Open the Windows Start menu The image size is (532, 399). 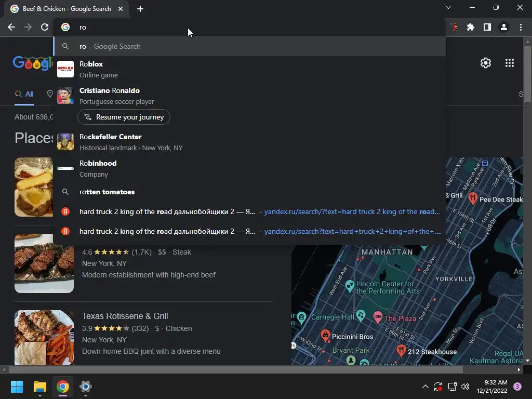click(17, 387)
